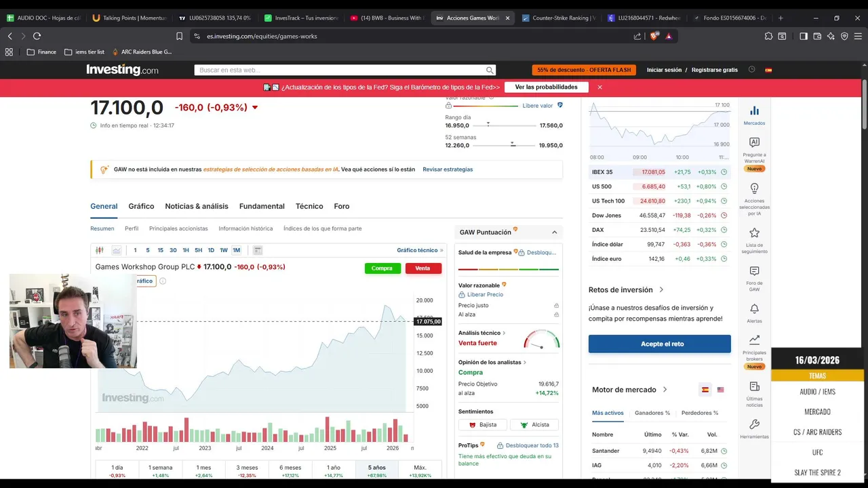Open Pregunte a WarrenAI sidebar icon
This screenshot has height=488, width=868.
pyautogui.click(x=754, y=155)
